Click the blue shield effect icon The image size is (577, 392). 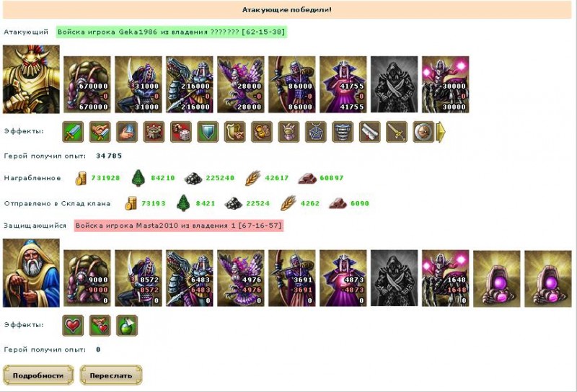coord(208,132)
